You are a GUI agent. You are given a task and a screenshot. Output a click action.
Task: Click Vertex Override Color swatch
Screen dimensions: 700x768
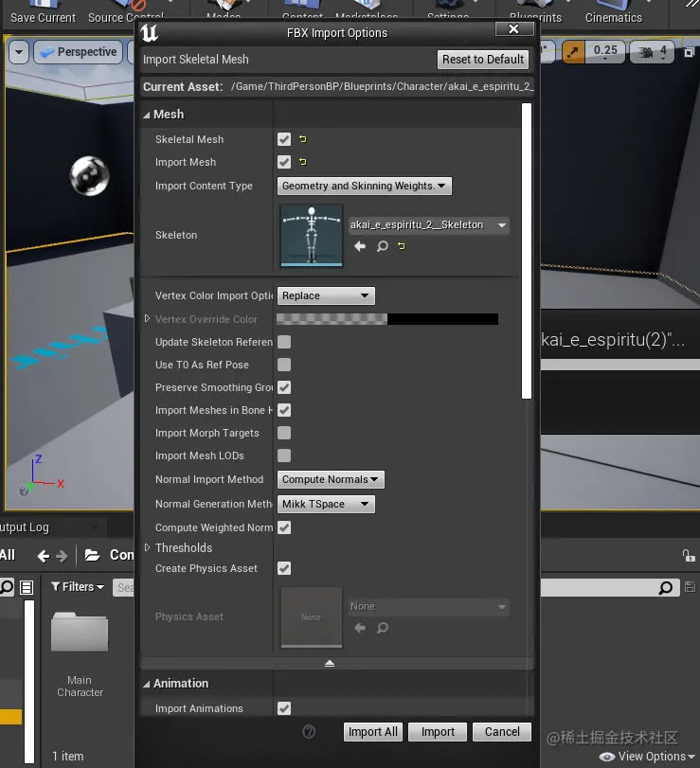[x=387, y=319]
